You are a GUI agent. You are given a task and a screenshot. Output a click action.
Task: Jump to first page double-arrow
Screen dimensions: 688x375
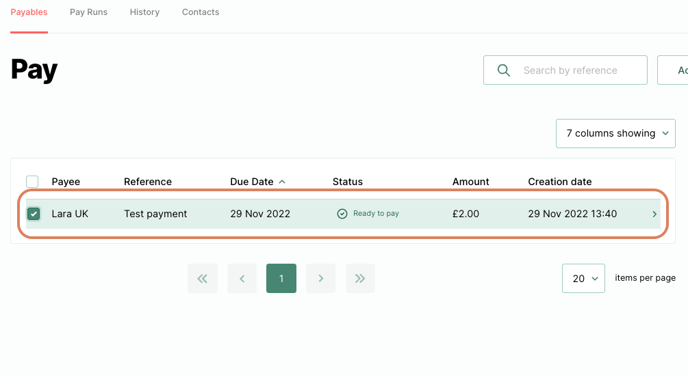click(202, 278)
